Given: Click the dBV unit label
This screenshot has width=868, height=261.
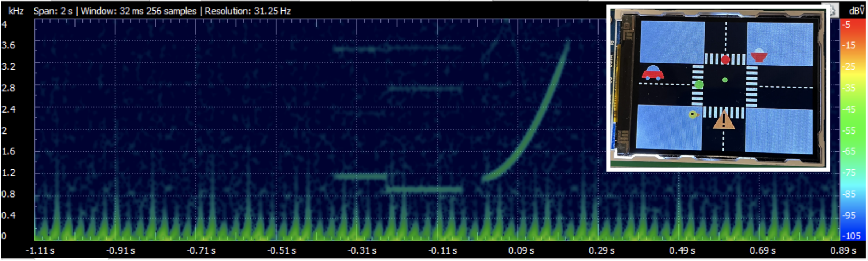Looking at the screenshot, I should click(x=856, y=11).
